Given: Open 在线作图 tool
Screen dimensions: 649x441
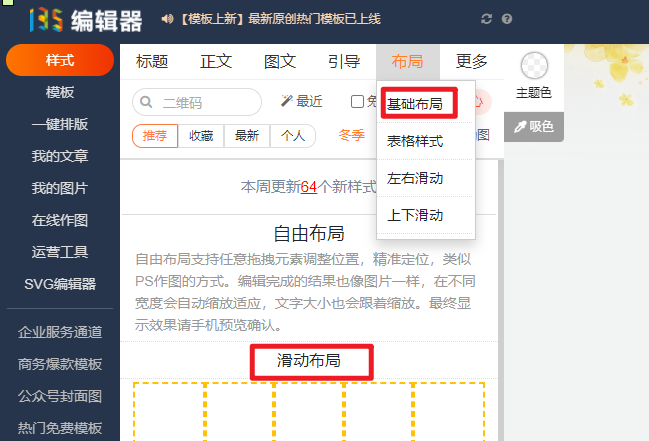Looking at the screenshot, I should [x=60, y=220].
